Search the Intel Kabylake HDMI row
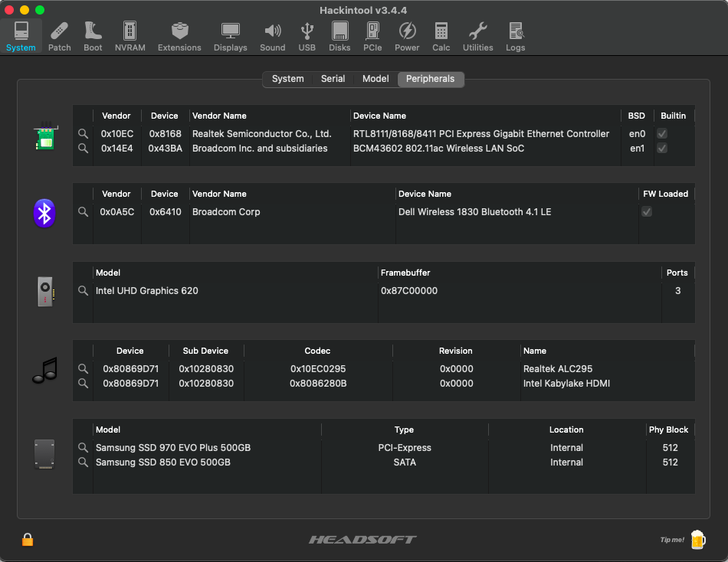This screenshot has height=562, width=728. pos(83,383)
